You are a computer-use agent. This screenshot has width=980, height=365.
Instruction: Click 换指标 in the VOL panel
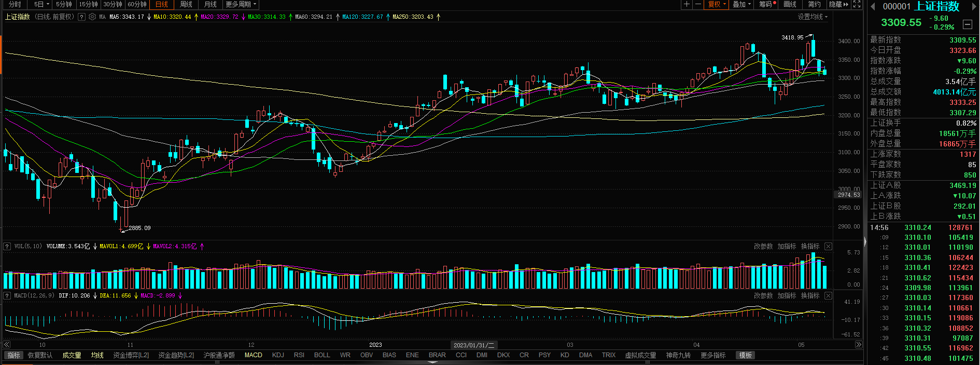(810, 246)
